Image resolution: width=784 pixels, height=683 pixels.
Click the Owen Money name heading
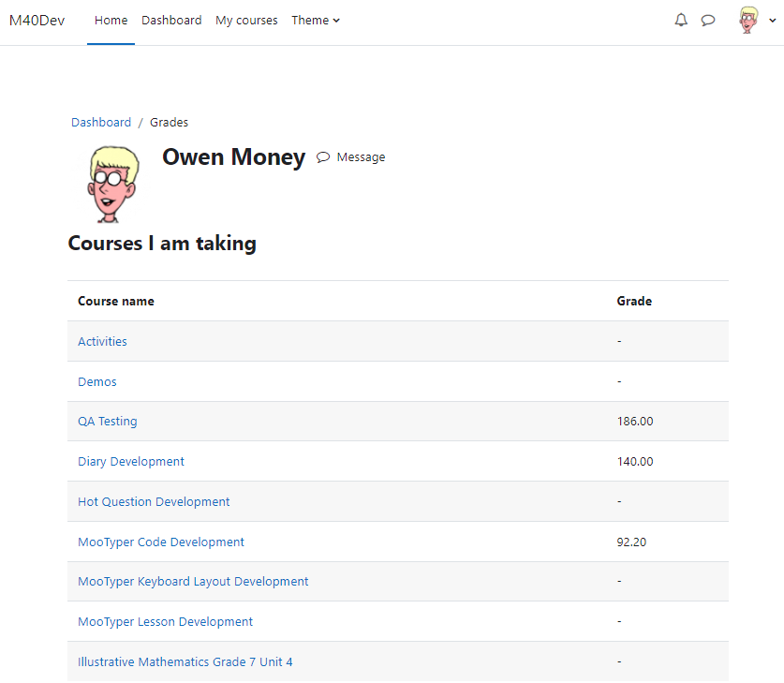pos(233,157)
